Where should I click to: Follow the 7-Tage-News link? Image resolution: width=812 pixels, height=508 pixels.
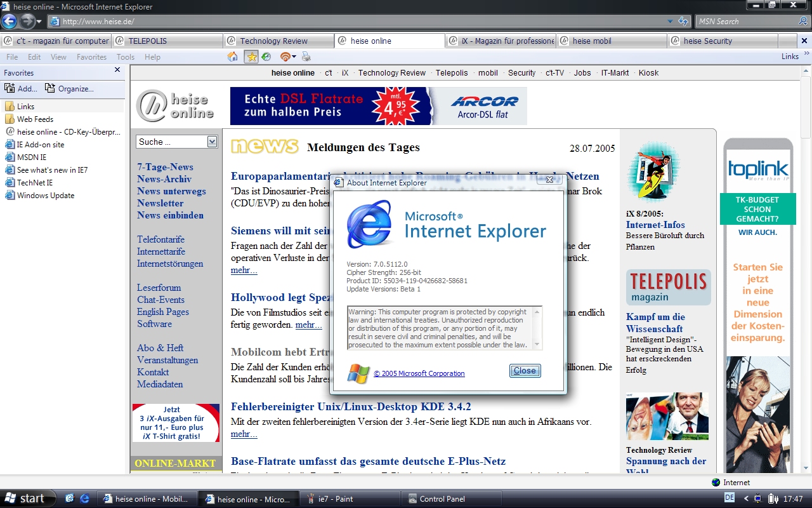tap(165, 167)
